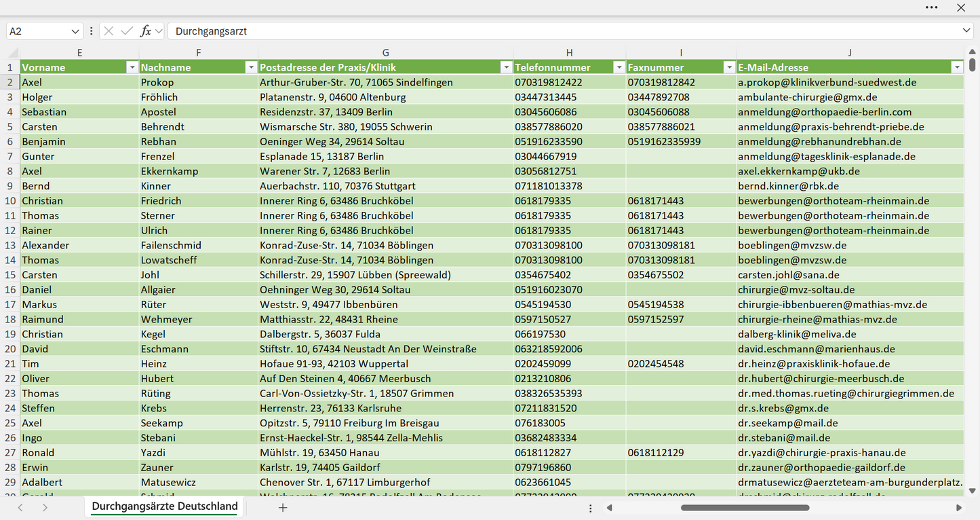Image resolution: width=980 pixels, height=520 pixels.
Task: Open the more options ellipsis menu
Action: point(932,7)
